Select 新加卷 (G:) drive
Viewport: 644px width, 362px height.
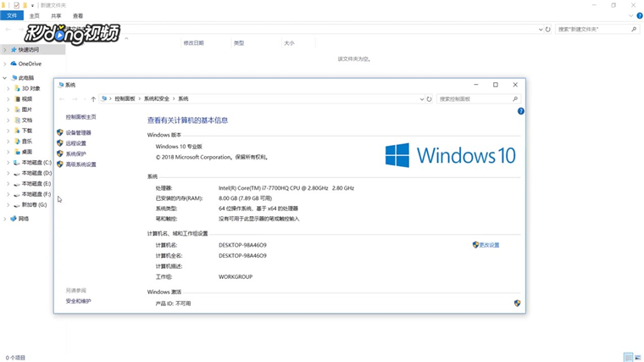pyautogui.click(x=34, y=204)
